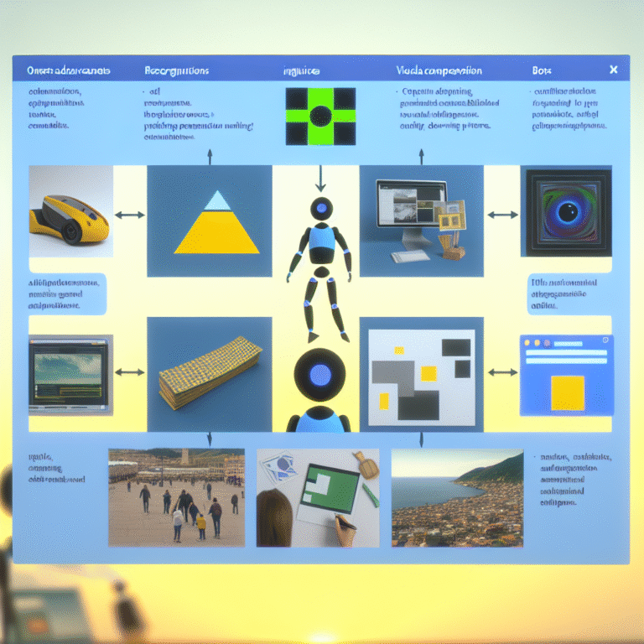Open the blue window with yellow square
Image resolution: width=644 pixels, height=644 pixels.
[567, 376]
